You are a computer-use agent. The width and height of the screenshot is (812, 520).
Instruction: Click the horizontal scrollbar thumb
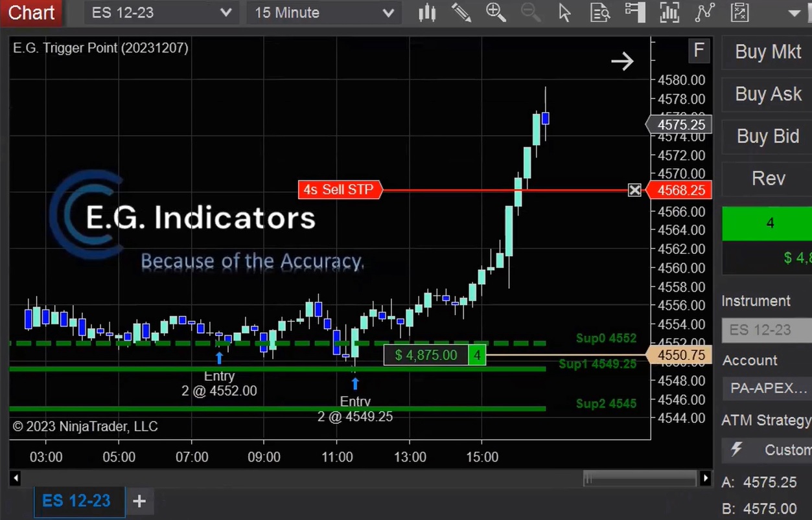coord(640,479)
